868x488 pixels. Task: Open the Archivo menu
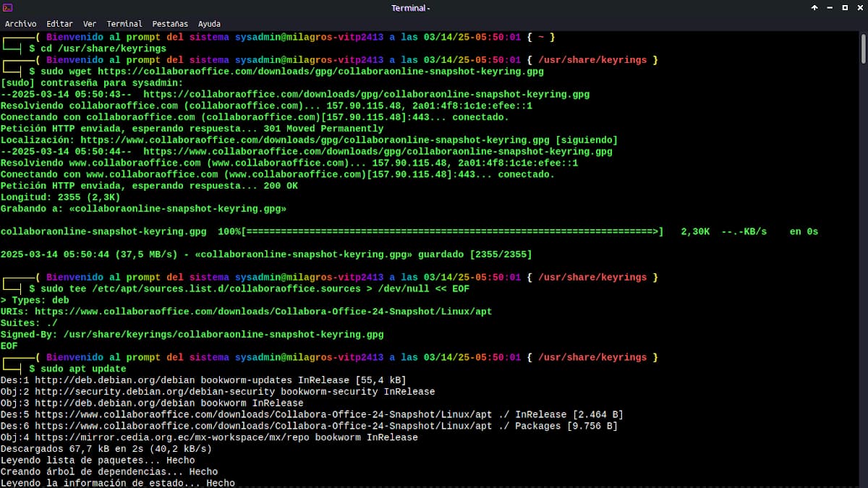[x=20, y=24]
